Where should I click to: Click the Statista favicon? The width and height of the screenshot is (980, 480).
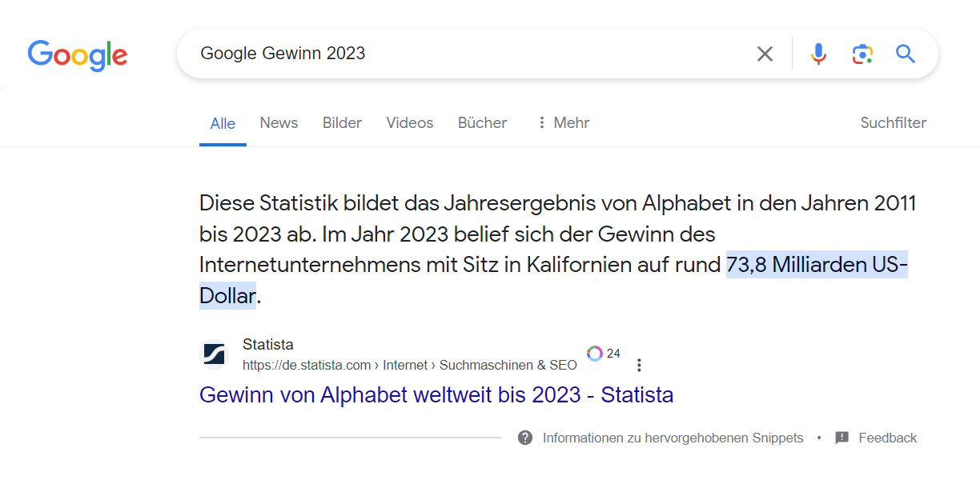point(214,354)
